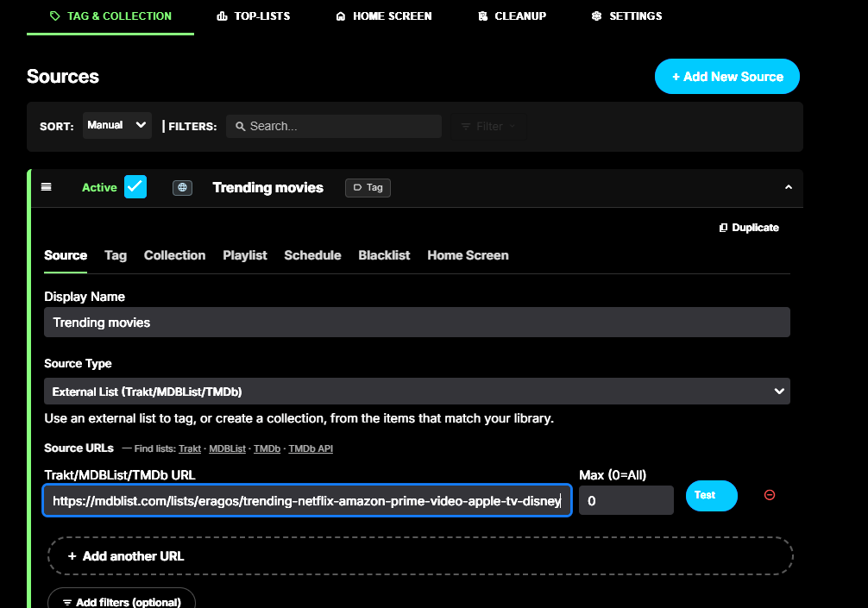Click the Trending movies source title
Screen dimensions: 868x608
tap(268, 187)
